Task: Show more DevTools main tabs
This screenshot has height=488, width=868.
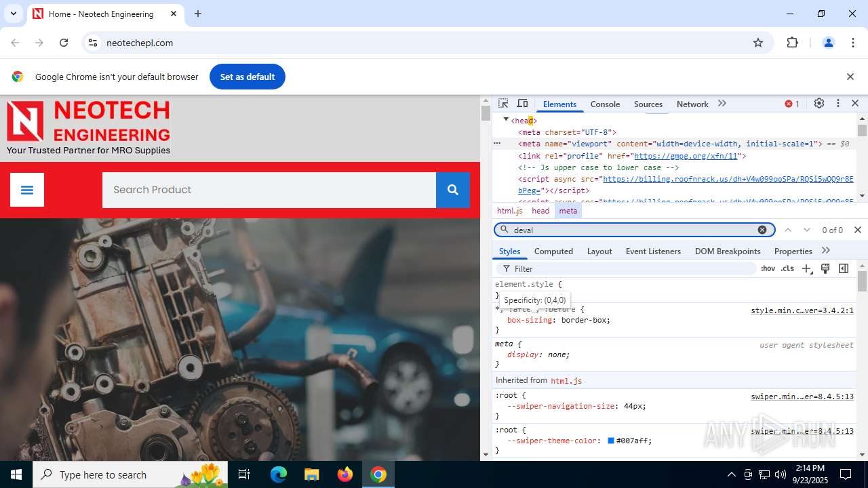Action: (x=722, y=104)
